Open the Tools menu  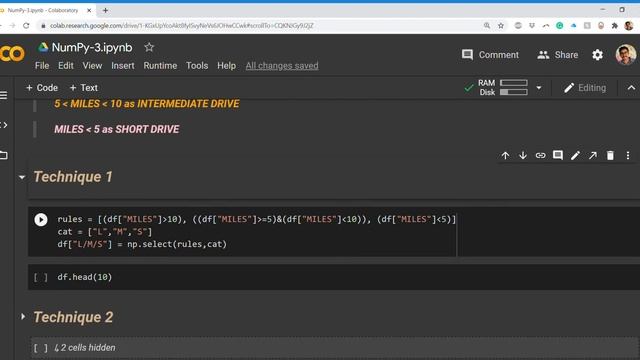(197, 66)
